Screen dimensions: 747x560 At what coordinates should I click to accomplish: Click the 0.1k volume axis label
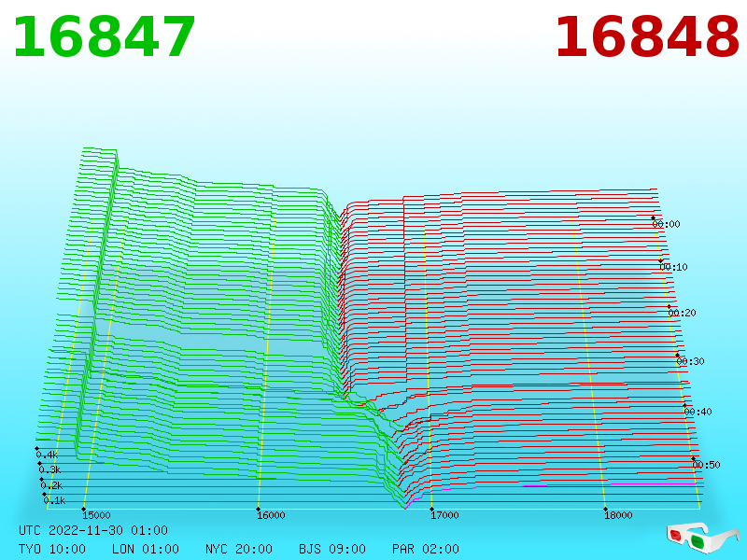[54, 500]
